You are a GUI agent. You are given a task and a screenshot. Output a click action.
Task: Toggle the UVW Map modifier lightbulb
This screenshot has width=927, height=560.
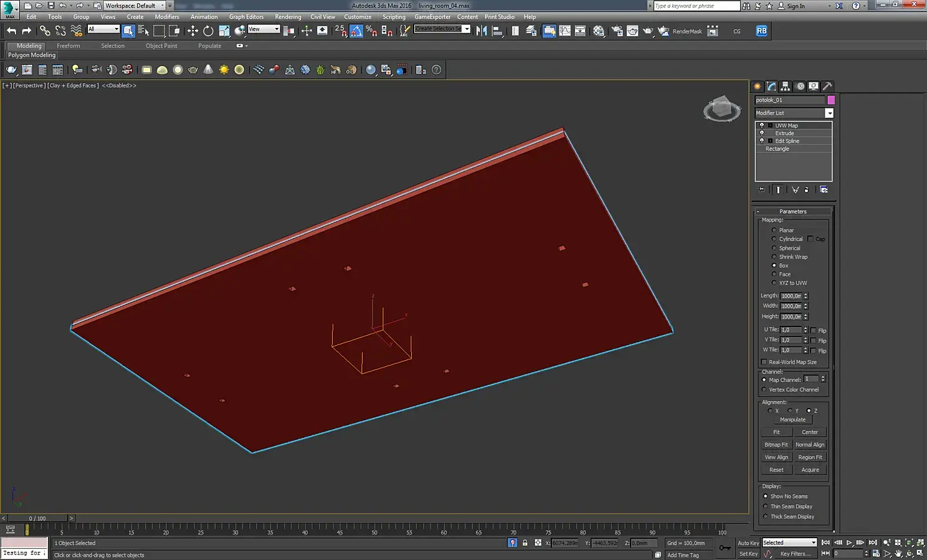point(761,125)
